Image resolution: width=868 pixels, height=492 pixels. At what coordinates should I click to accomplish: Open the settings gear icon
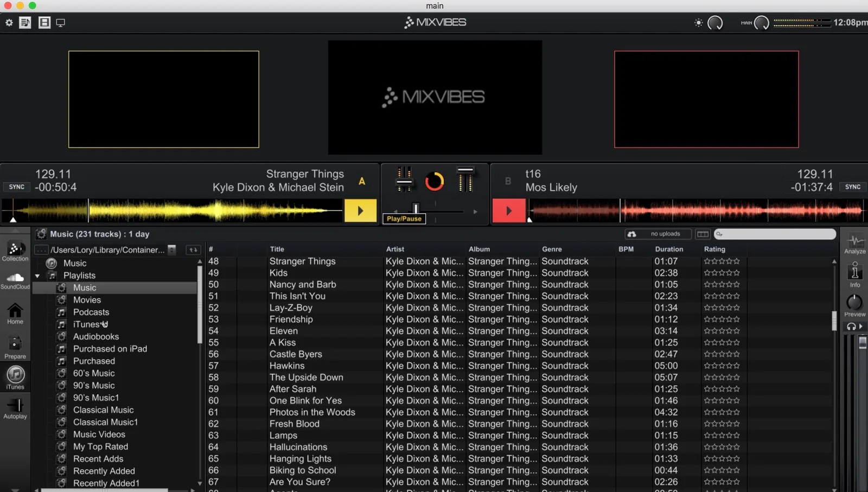(x=9, y=23)
